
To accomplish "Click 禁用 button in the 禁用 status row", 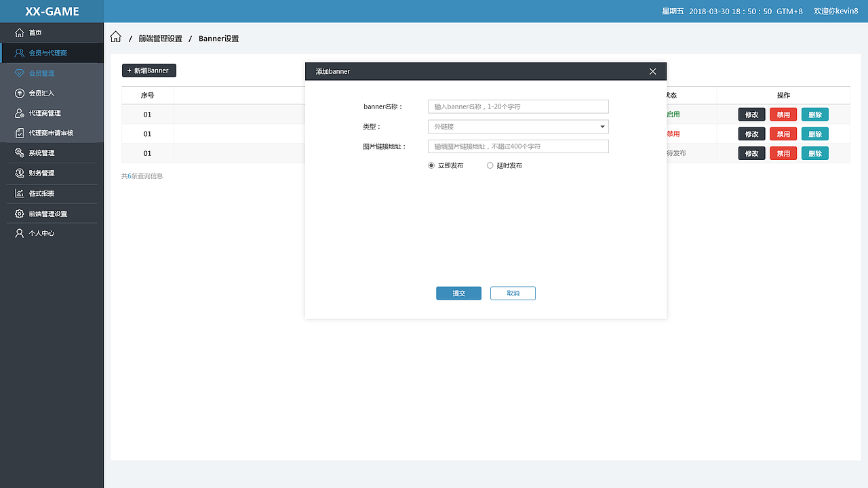I will pos(783,134).
